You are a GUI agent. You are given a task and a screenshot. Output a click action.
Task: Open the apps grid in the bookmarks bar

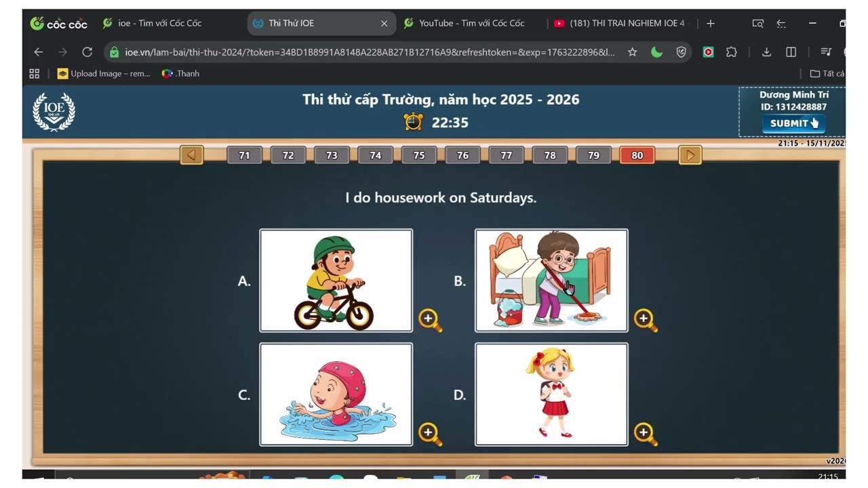coord(35,74)
